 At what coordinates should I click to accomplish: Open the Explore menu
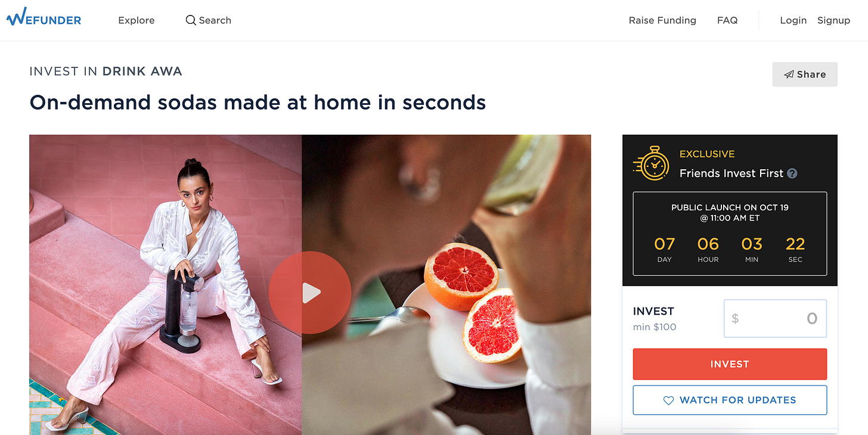point(137,20)
